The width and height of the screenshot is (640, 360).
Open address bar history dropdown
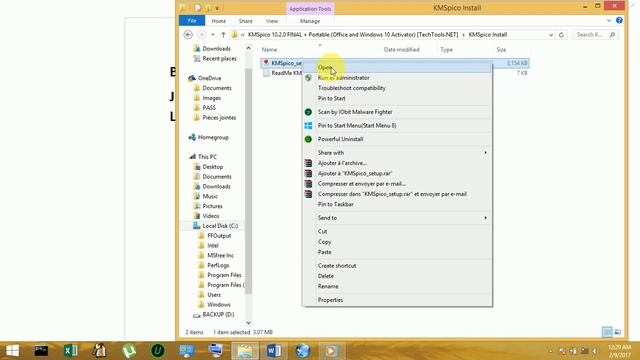pos(551,35)
